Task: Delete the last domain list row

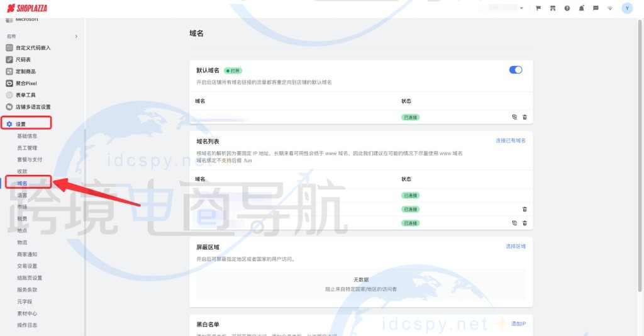Action: point(525,223)
